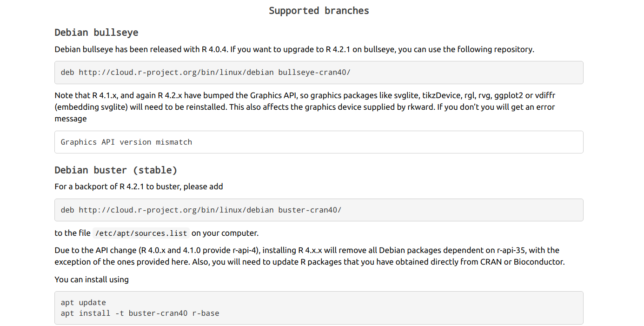Click the "Debian buster (stable)" section heading

(116, 170)
